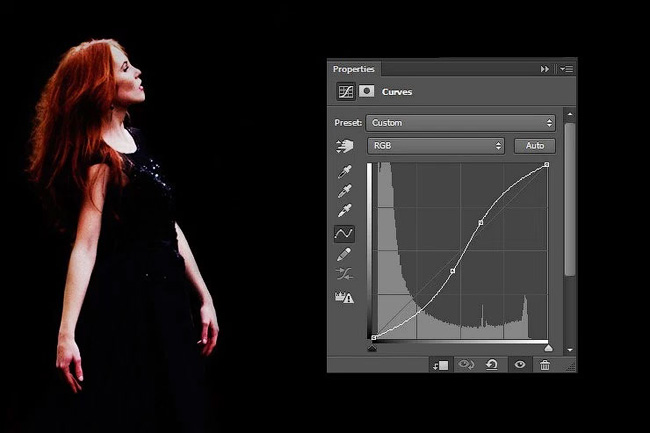This screenshot has height=433, width=650.
Task: Open the Preset Custom dropdown
Action: [461, 123]
